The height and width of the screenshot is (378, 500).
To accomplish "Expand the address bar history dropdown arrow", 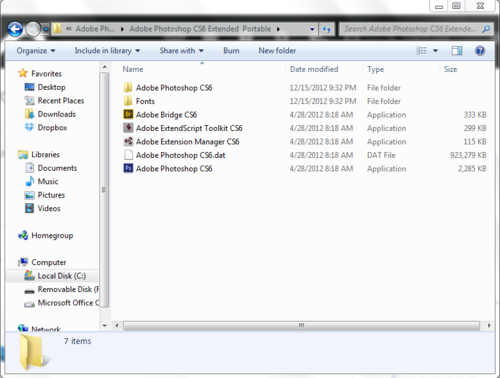I will [312, 29].
